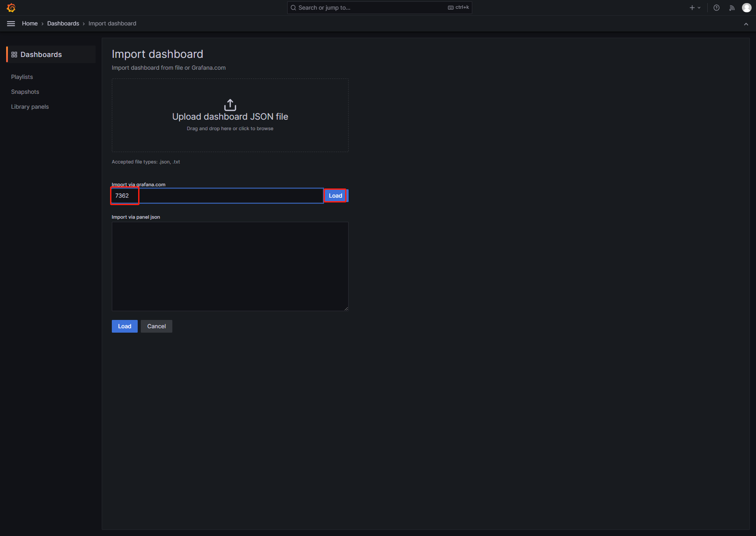Open the hamburger navigation menu
Viewport: 756px width, 536px height.
[11, 24]
